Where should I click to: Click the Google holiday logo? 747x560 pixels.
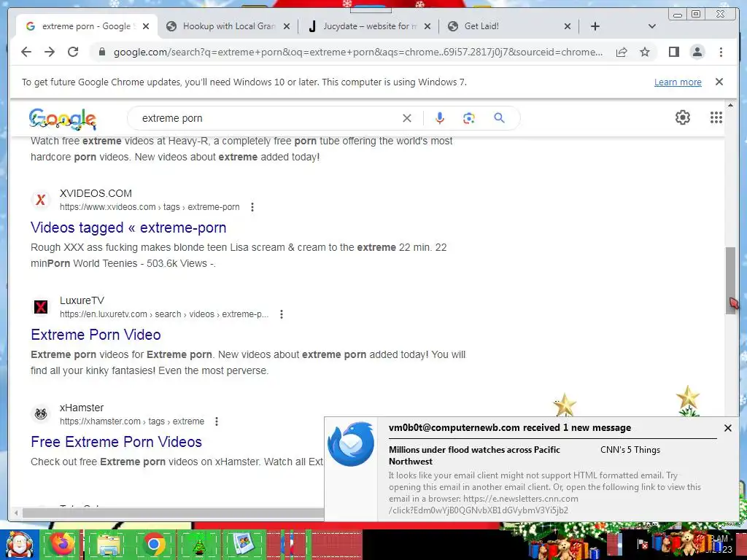pos(63,119)
